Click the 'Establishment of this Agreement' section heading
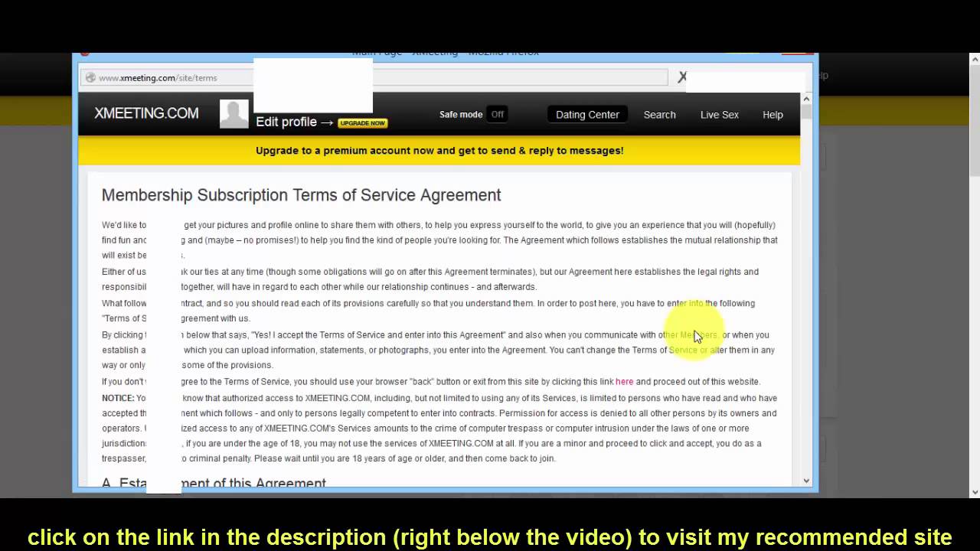This screenshot has height=551, width=980. [x=214, y=484]
